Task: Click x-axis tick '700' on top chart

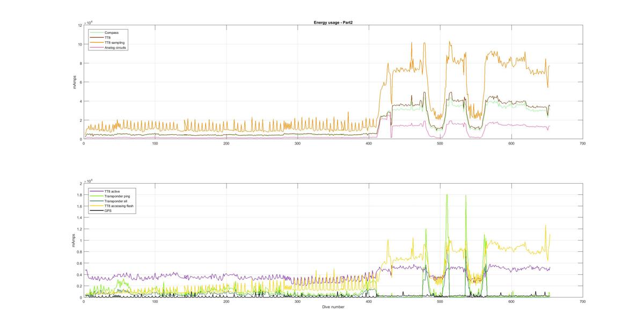Action: [x=582, y=143]
